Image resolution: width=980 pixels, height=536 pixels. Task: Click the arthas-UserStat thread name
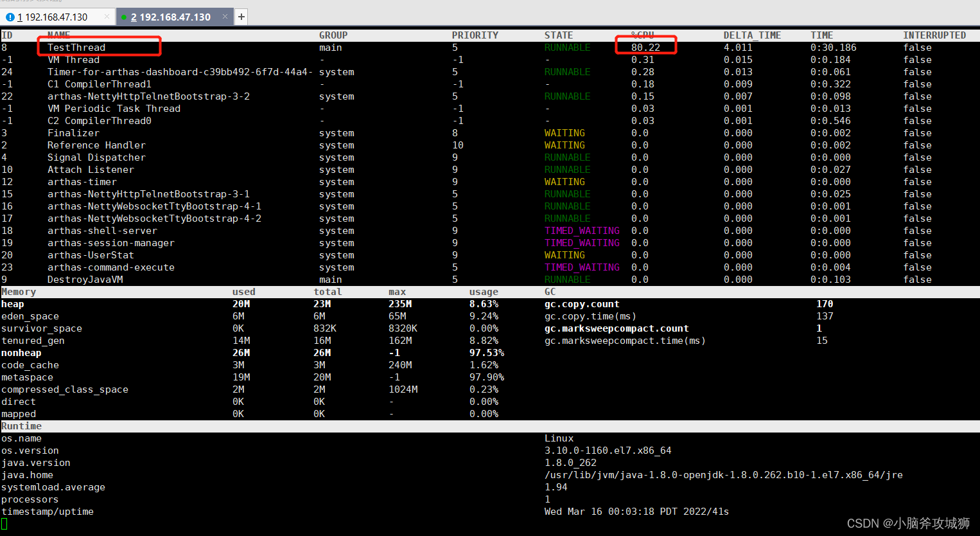[91, 255]
